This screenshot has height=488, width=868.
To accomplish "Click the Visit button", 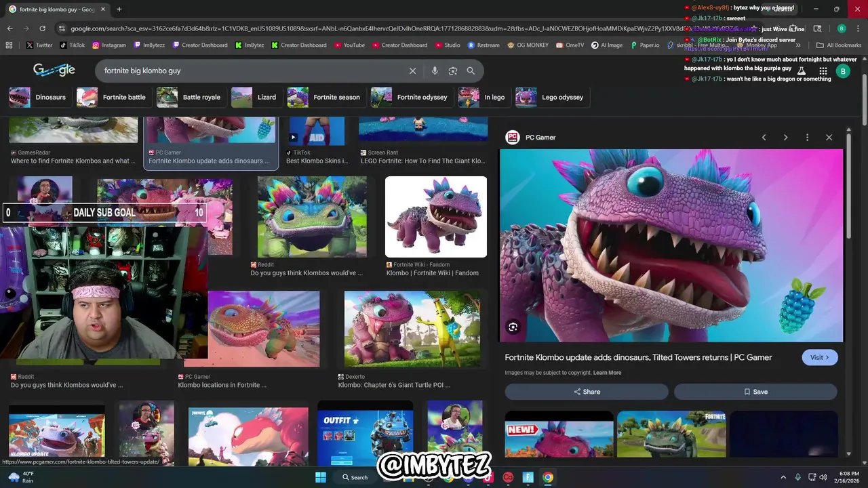I will pyautogui.click(x=820, y=357).
